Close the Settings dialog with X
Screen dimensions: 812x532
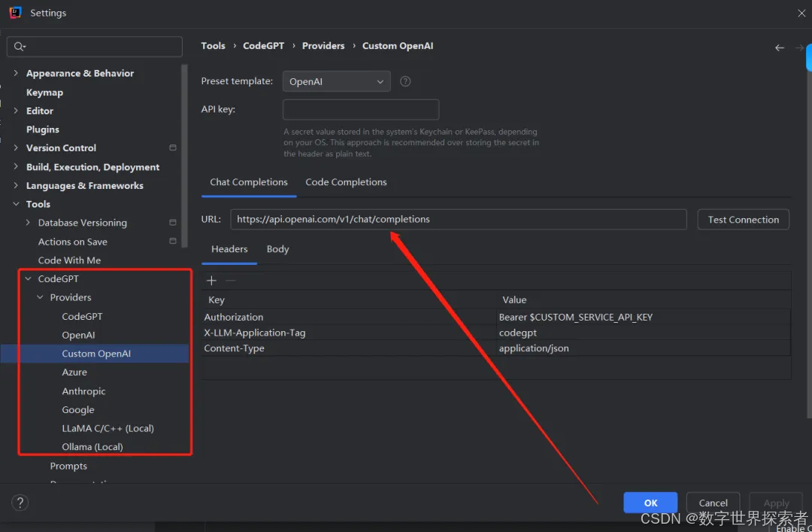pos(801,13)
